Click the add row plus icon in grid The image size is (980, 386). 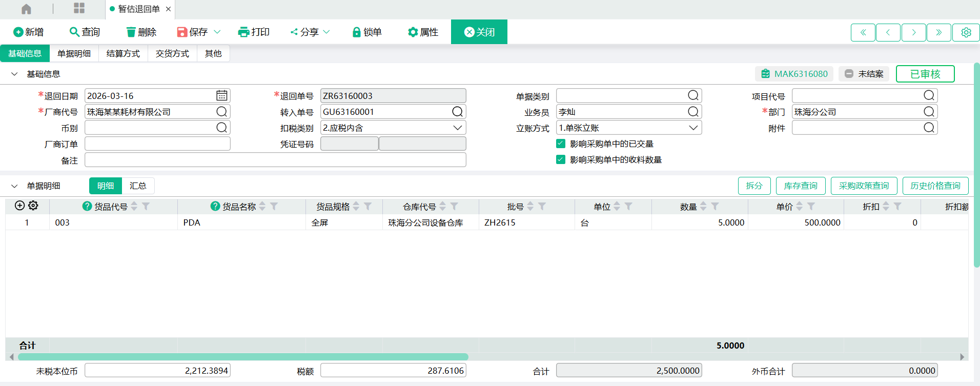click(19, 206)
